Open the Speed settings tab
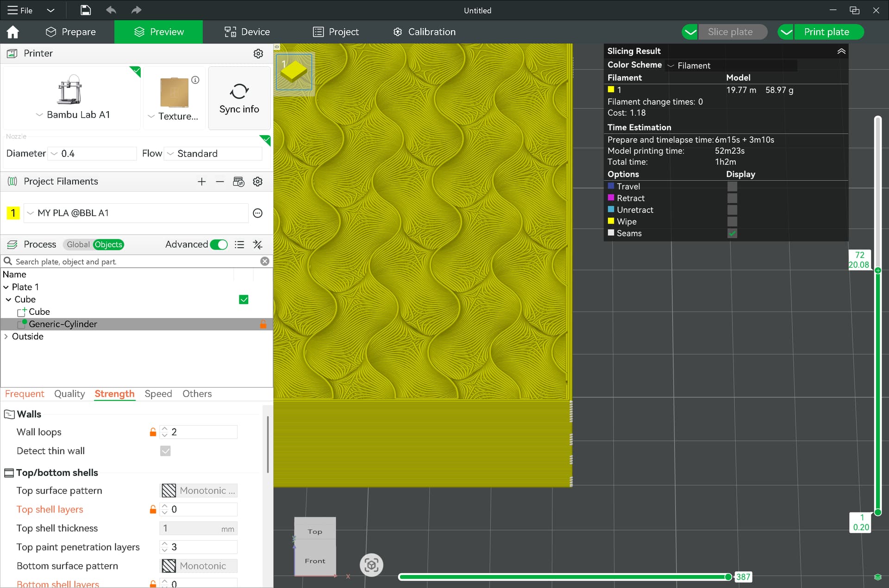This screenshot has height=588, width=889. [x=158, y=394]
